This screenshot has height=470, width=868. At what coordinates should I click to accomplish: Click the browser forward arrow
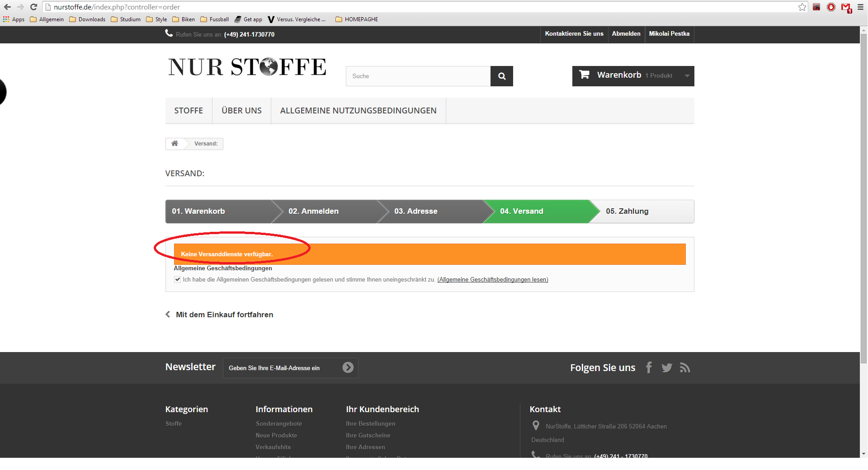pyautogui.click(x=20, y=7)
